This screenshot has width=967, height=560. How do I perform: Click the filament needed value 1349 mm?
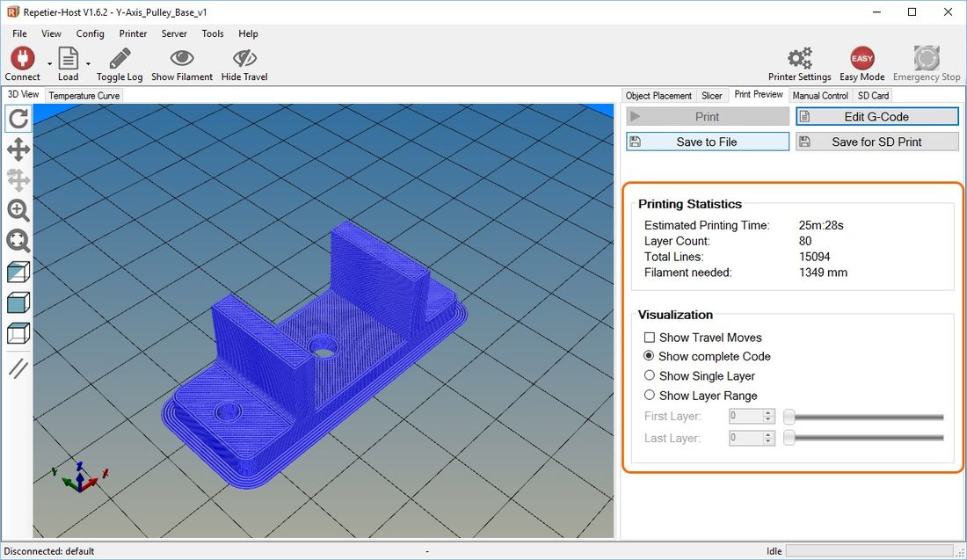tap(823, 272)
